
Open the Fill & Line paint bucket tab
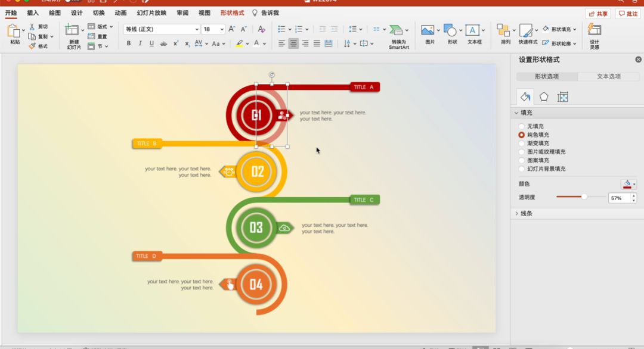point(525,97)
